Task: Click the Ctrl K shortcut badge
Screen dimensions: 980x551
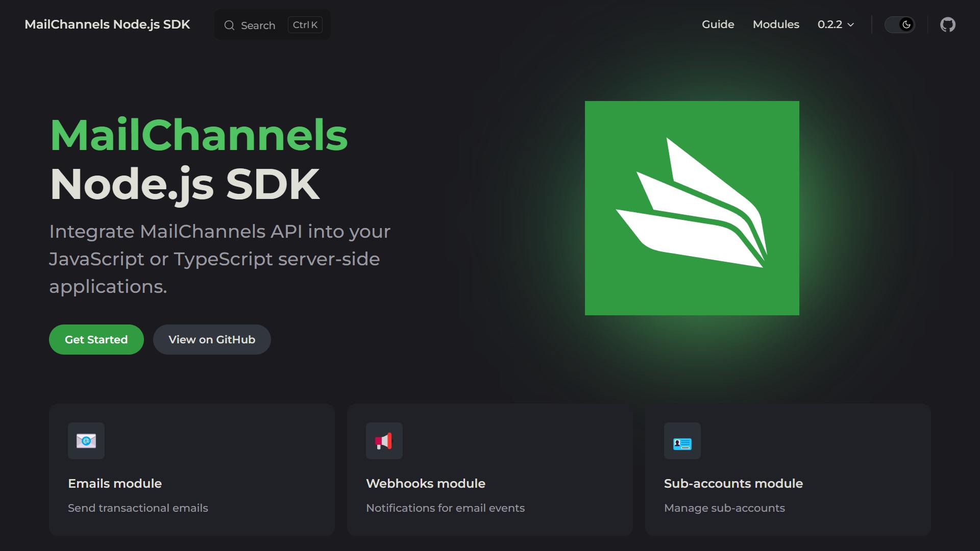Action: (305, 25)
